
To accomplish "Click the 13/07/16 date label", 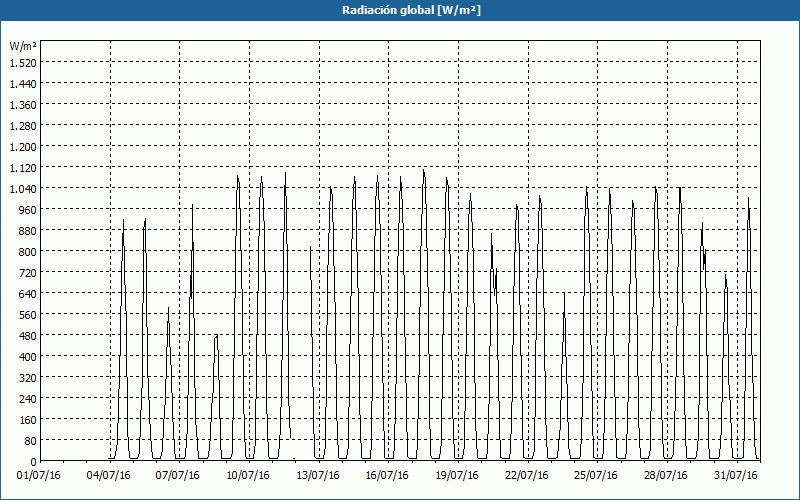I will pyautogui.click(x=318, y=476).
